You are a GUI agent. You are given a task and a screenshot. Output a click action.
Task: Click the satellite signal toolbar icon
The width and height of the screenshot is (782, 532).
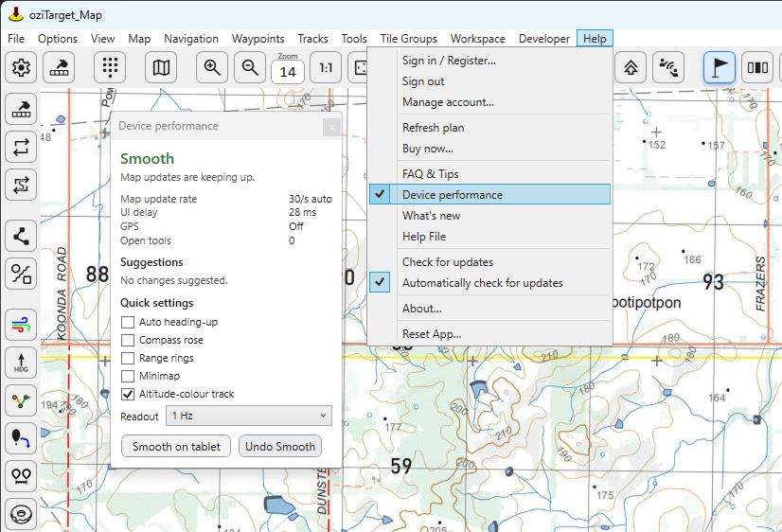tap(668, 67)
